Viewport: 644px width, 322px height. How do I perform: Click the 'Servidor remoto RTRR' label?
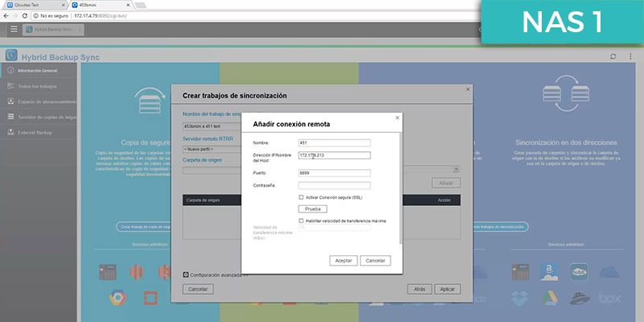point(208,138)
